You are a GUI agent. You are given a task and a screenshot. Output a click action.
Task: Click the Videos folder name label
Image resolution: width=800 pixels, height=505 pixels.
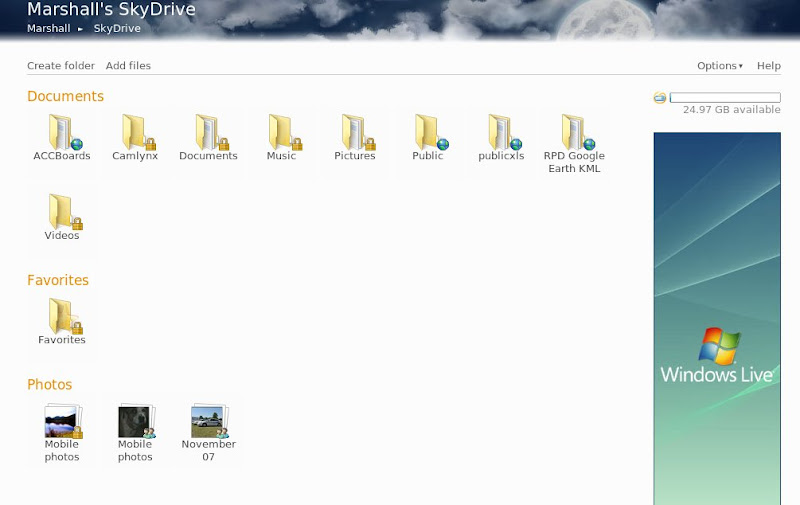pyautogui.click(x=62, y=236)
